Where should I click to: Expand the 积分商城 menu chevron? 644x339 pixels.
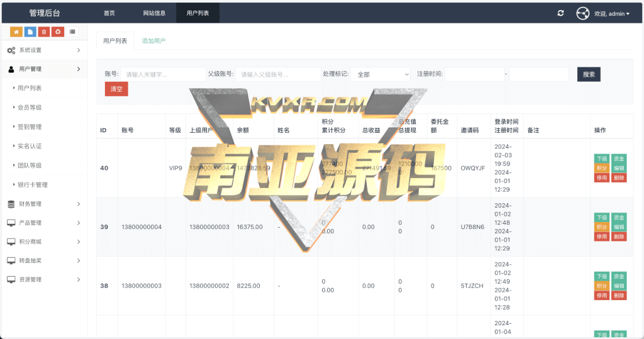tap(79, 242)
